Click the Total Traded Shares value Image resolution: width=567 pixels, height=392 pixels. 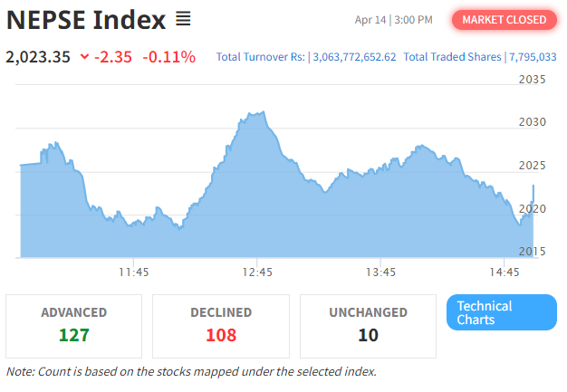pyautogui.click(x=533, y=57)
